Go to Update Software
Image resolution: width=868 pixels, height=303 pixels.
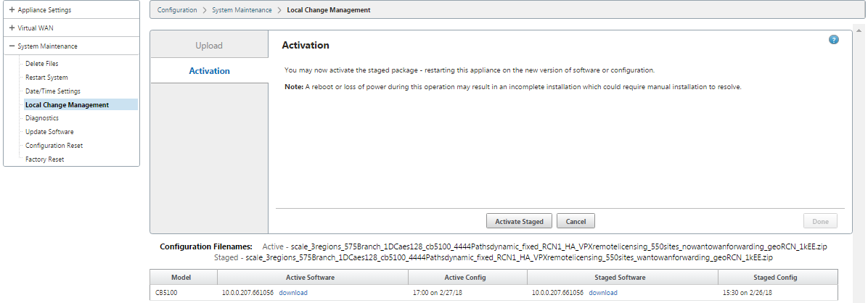pyautogui.click(x=49, y=132)
